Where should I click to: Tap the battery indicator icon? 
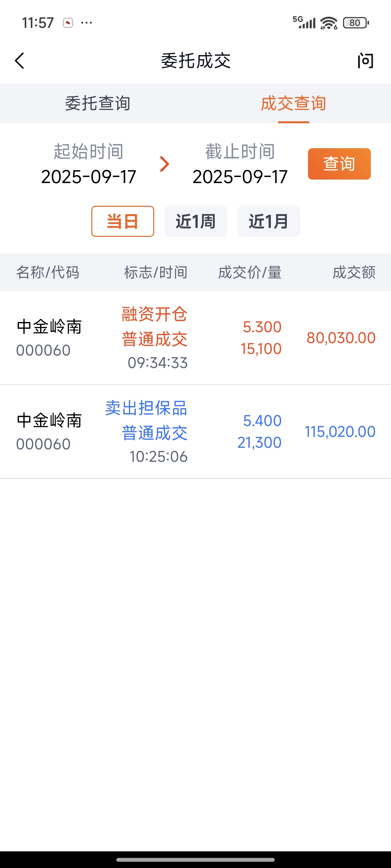(356, 23)
